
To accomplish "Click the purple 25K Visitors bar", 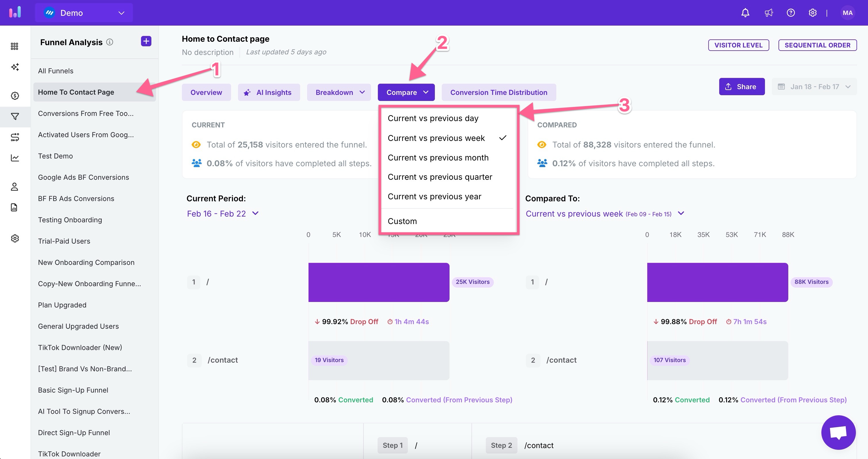I will [378, 282].
